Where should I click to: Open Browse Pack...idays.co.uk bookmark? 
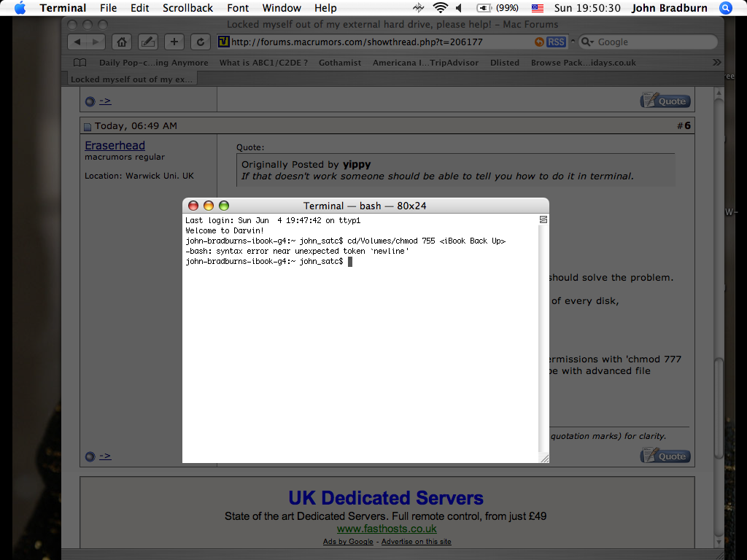coord(583,63)
